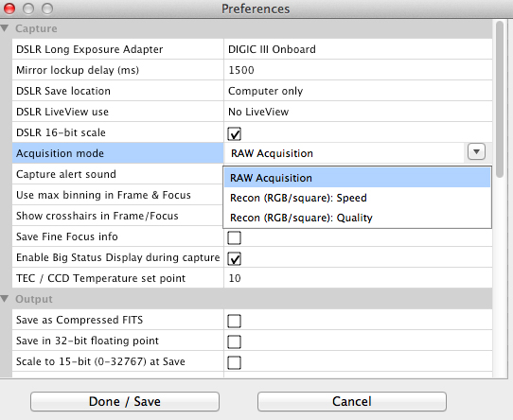Check Save in 32-bit floating point
513x420 pixels.
coord(234,341)
